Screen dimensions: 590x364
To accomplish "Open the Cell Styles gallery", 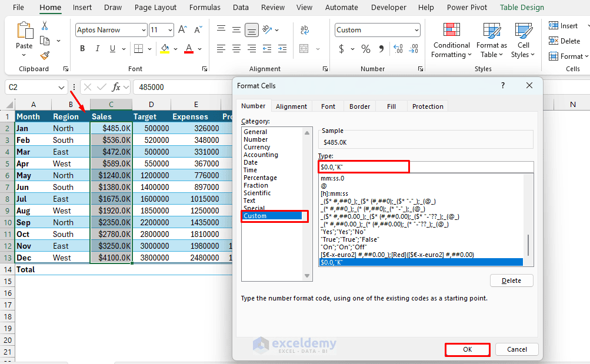I will [523, 40].
